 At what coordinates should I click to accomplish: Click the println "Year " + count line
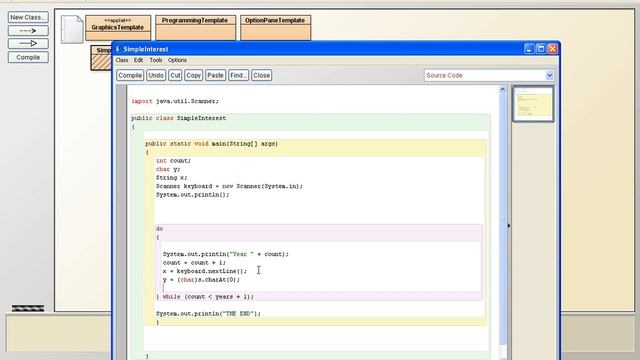point(226,254)
